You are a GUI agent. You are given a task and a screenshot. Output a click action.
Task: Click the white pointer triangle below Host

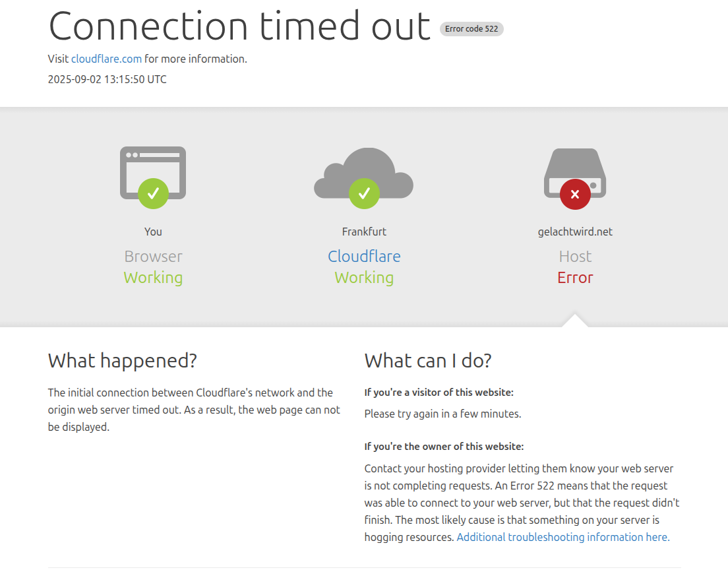[x=575, y=321]
